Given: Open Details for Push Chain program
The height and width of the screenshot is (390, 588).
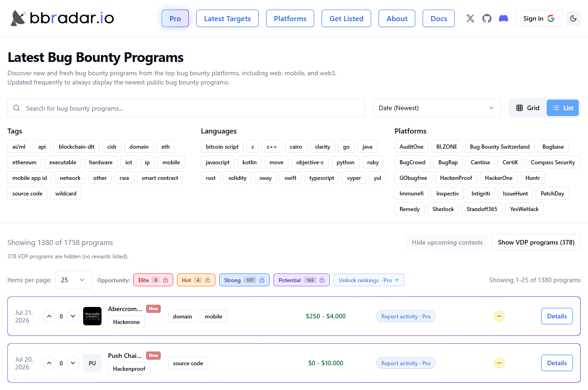Looking at the screenshot, I should pyautogui.click(x=557, y=363).
